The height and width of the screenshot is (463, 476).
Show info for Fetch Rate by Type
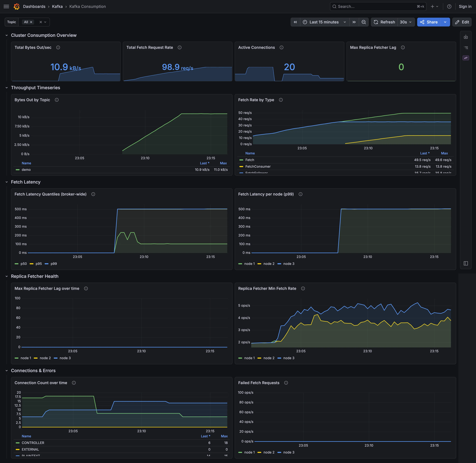(281, 100)
